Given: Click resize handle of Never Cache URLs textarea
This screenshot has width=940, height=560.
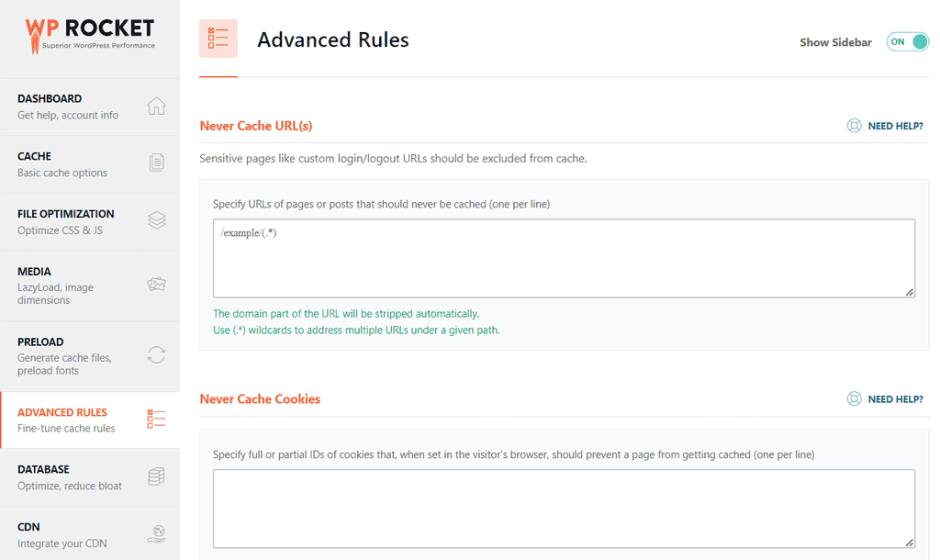Looking at the screenshot, I should click(910, 292).
